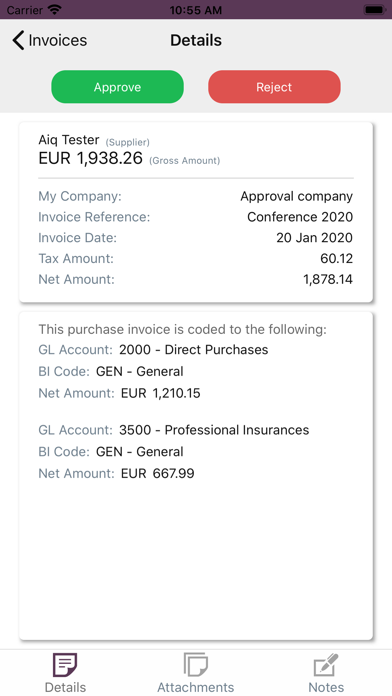The image size is (392, 696).
Task: Tap the Invoice Date label
Action: coord(77,238)
